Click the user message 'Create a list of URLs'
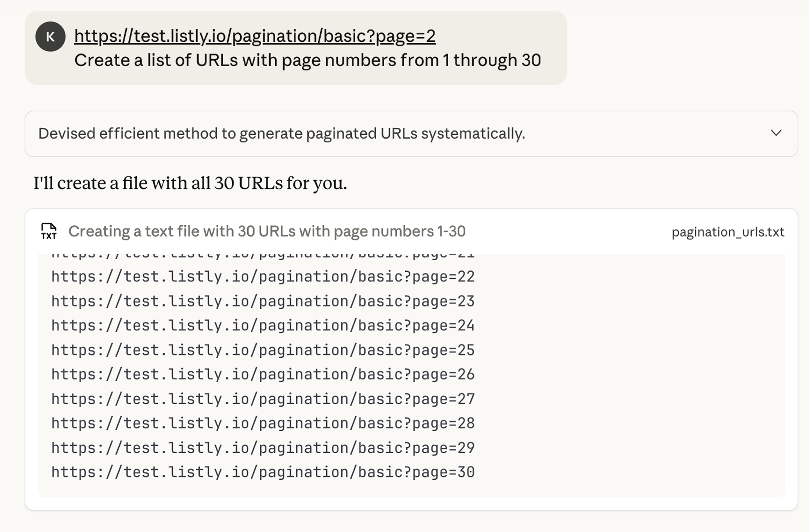The width and height of the screenshot is (809, 532). click(x=307, y=60)
